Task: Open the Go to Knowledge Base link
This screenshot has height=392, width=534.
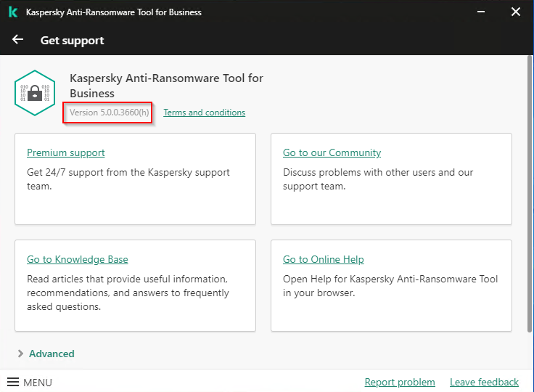Action: 78,259
